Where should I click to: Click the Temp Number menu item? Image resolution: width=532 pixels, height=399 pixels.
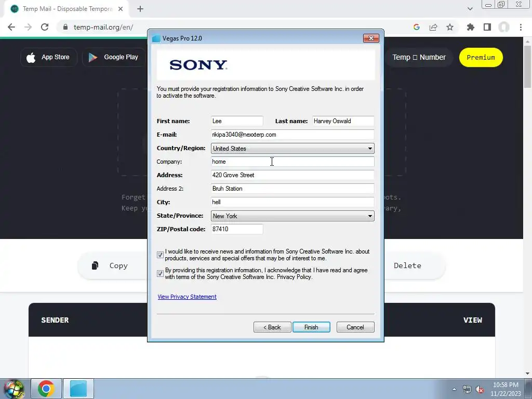coord(419,57)
